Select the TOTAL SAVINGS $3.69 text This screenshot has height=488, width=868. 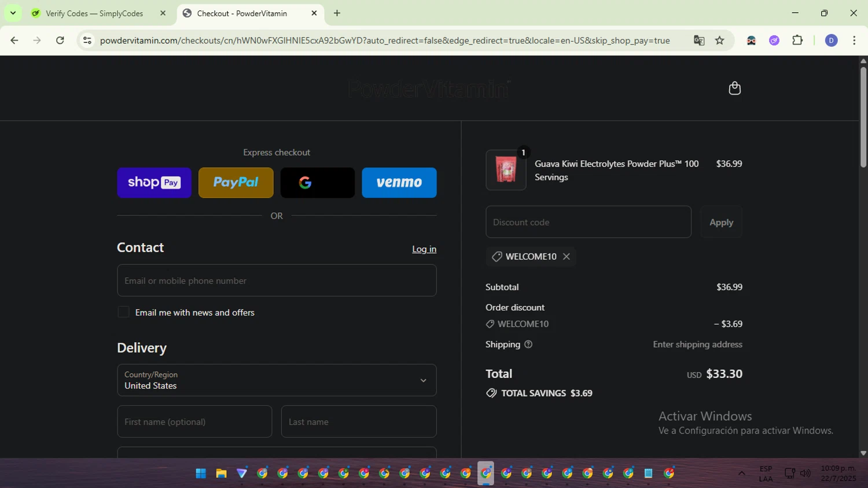pos(547,393)
